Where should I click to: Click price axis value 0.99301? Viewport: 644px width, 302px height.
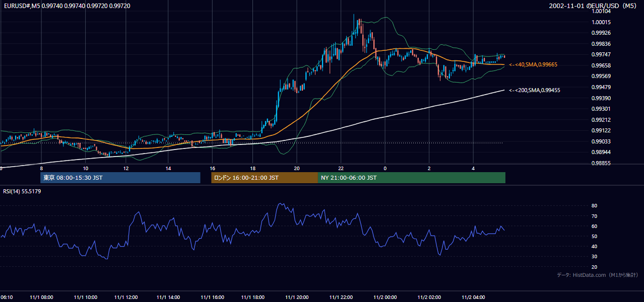coord(601,109)
